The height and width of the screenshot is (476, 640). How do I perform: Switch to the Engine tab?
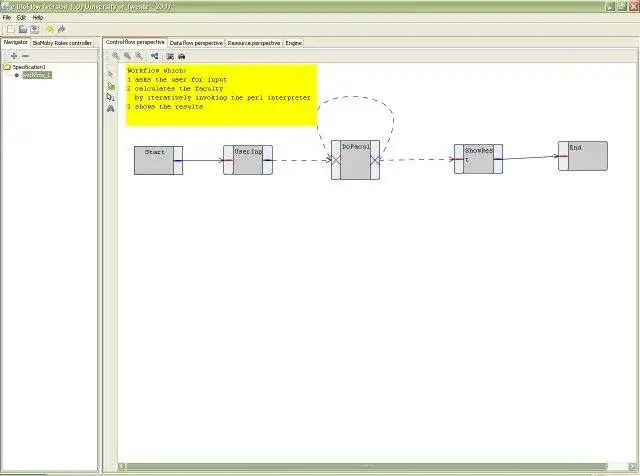tap(293, 43)
